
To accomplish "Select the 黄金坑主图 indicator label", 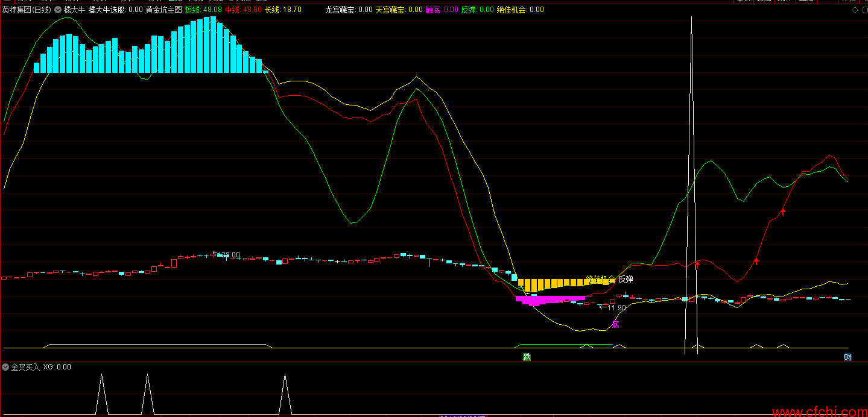I will click(163, 10).
